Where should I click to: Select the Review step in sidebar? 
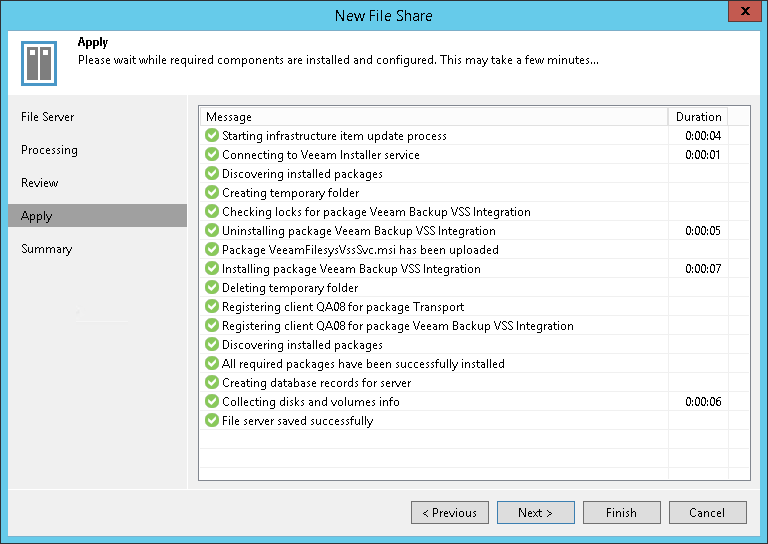coord(40,183)
